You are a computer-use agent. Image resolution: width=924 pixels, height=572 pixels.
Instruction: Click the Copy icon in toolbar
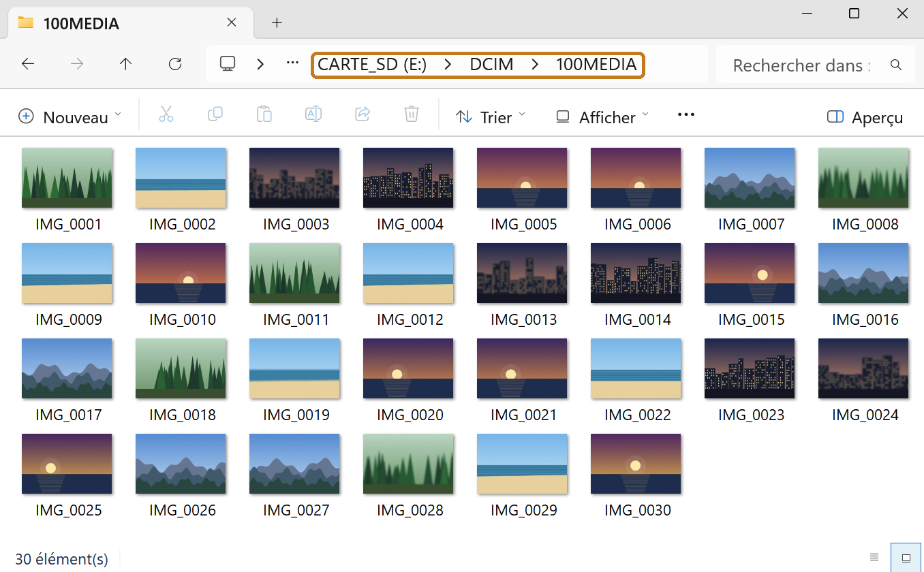[x=215, y=114]
